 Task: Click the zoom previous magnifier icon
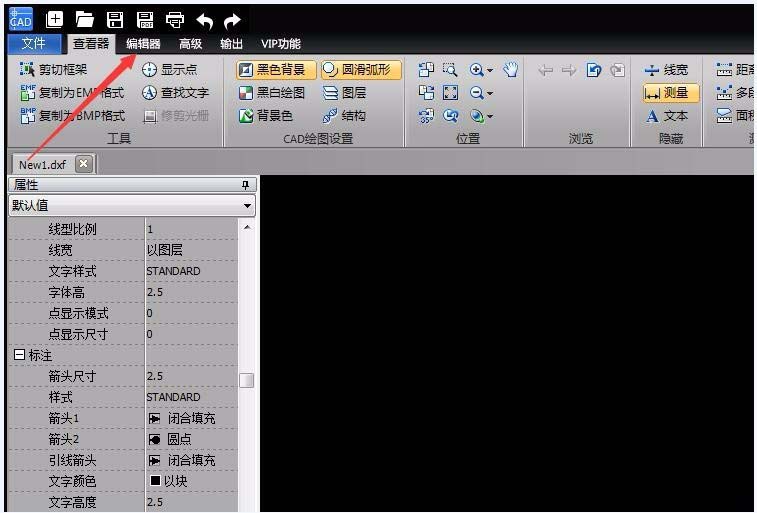[x=450, y=116]
